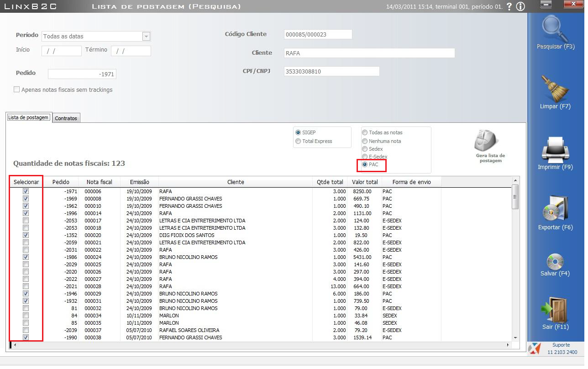Click the 'Suporte 11 2103 2400' text

(x=561, y=348)
